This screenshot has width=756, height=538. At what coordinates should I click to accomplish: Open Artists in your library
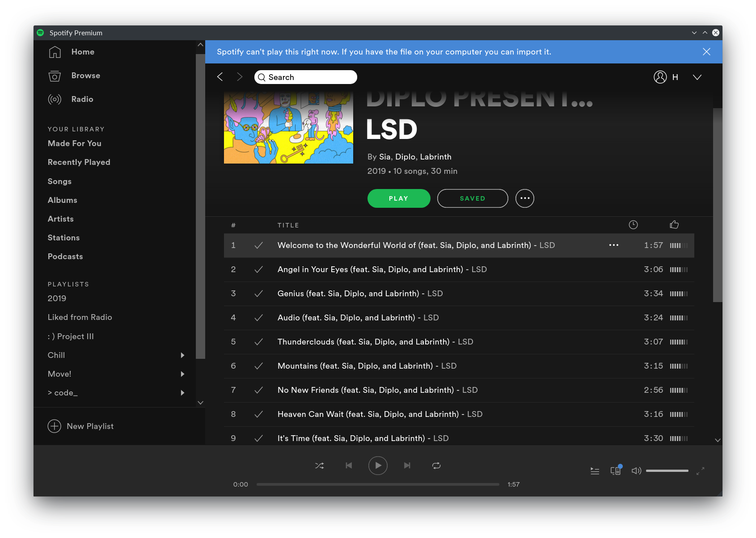[61, 219]
